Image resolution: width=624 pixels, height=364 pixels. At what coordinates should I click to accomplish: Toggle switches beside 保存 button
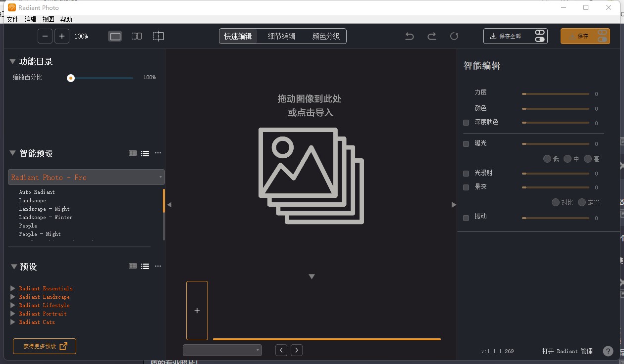(602, 36)
